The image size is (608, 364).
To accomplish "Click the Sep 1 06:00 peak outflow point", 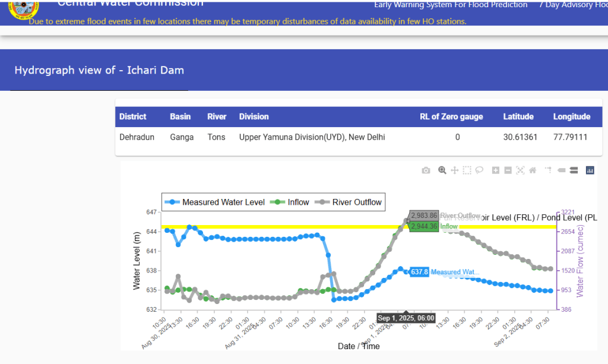I will click(406, 221).
